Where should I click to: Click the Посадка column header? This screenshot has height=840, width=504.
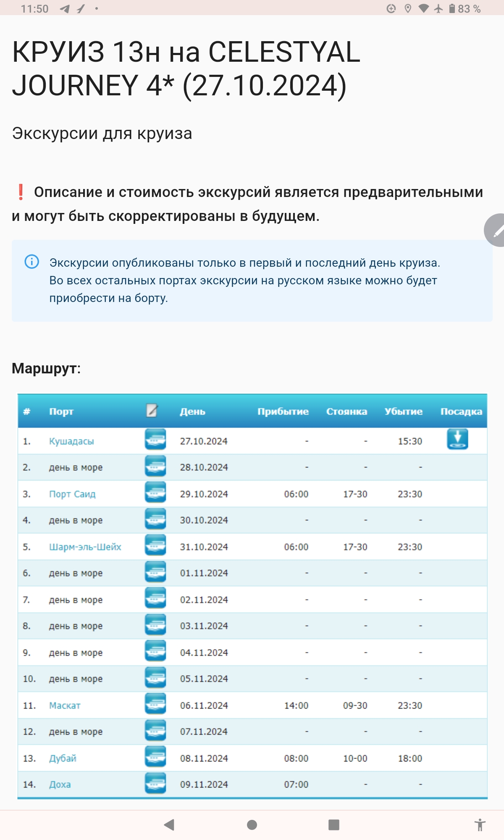[461, 412]
